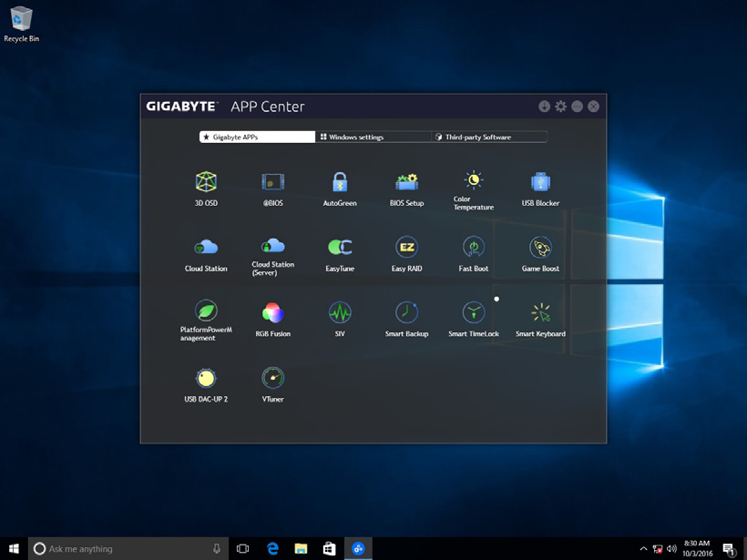
Task: Launch Fast Boot
Action: click(x=472, y=247)
